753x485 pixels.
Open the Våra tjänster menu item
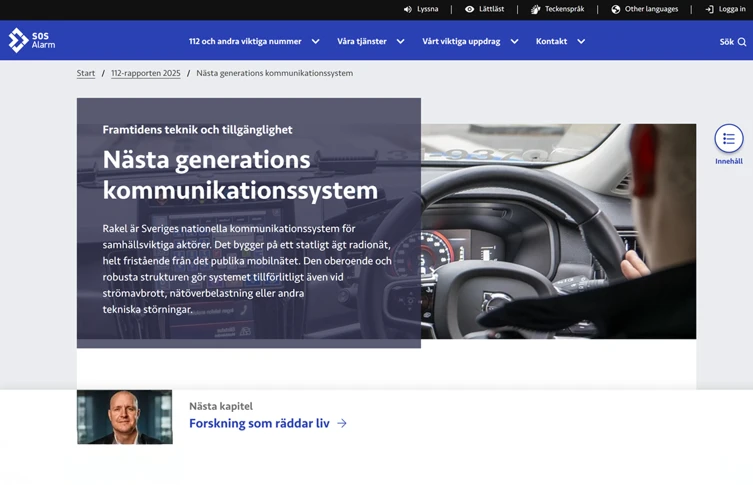361,42
